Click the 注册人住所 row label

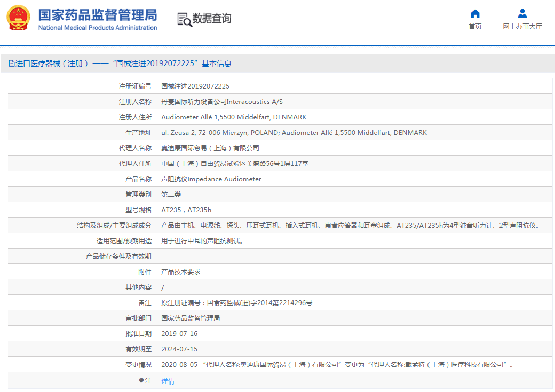pos(135,117)
